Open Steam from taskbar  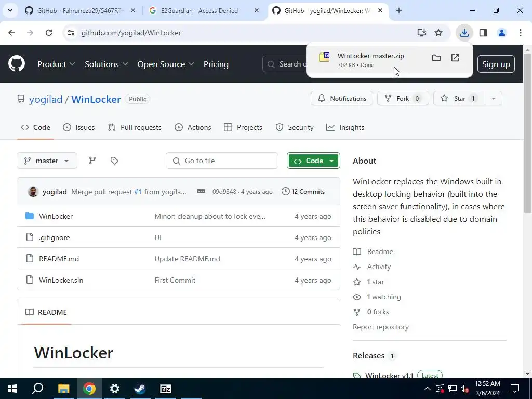pos(140,389)
